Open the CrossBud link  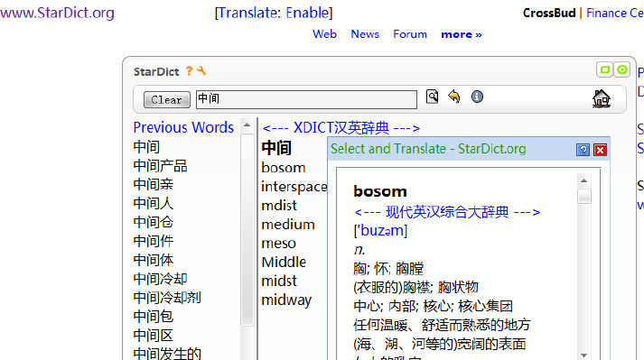coord(549,14)
